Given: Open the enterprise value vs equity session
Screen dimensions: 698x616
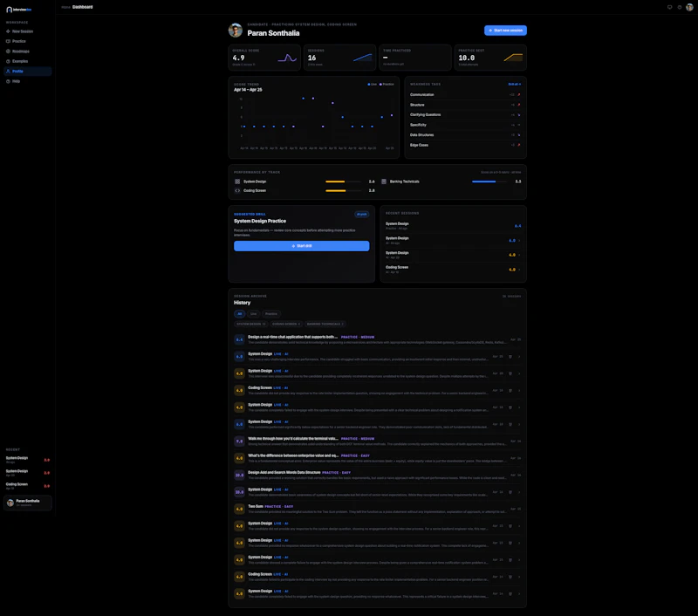Looking at the screenshot, I should (378, 458).
